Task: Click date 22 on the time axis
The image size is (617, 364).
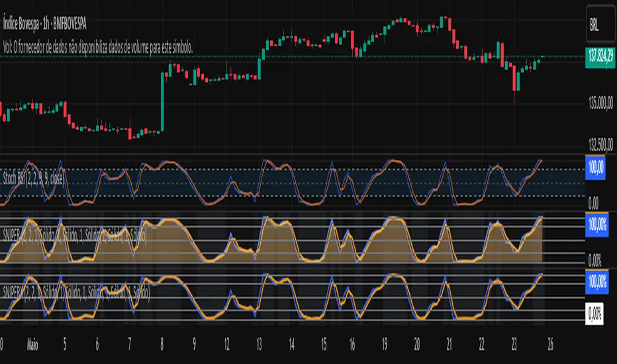Action: (x=482, y=345)
